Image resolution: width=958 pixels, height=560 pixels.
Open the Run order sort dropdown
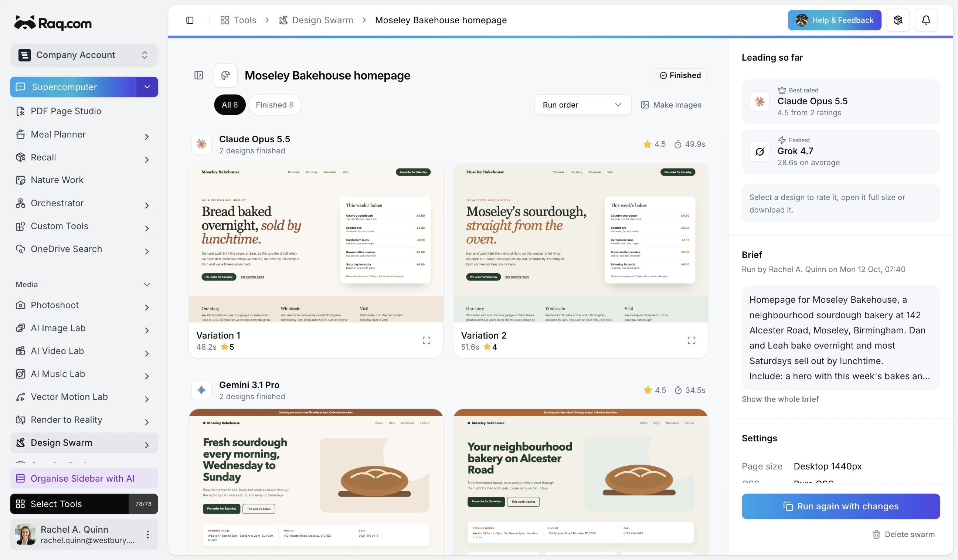pos(582,105)
